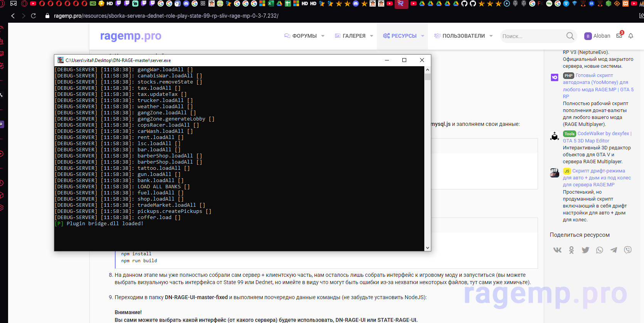Open messages envelope with 3 badge
The image size is (644, 323).
[619, 36]
